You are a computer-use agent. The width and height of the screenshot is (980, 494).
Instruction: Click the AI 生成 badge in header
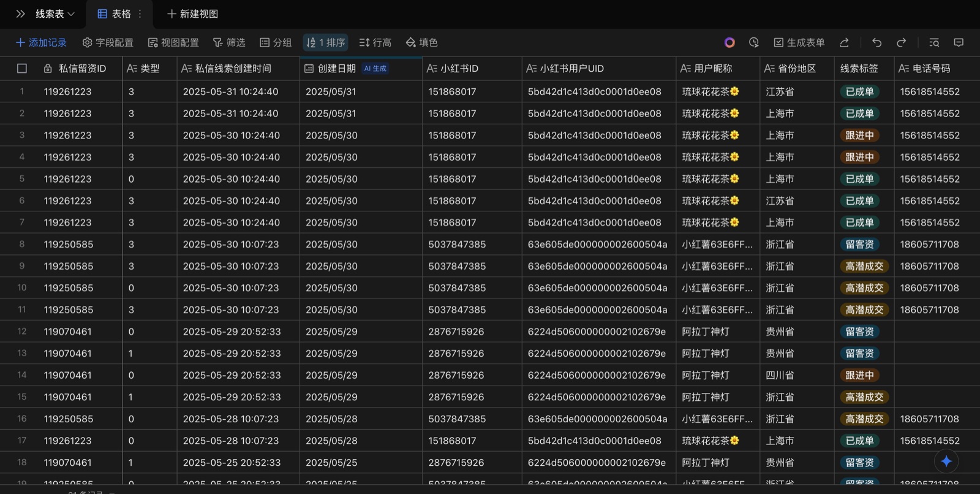click(x=375, y=69)
